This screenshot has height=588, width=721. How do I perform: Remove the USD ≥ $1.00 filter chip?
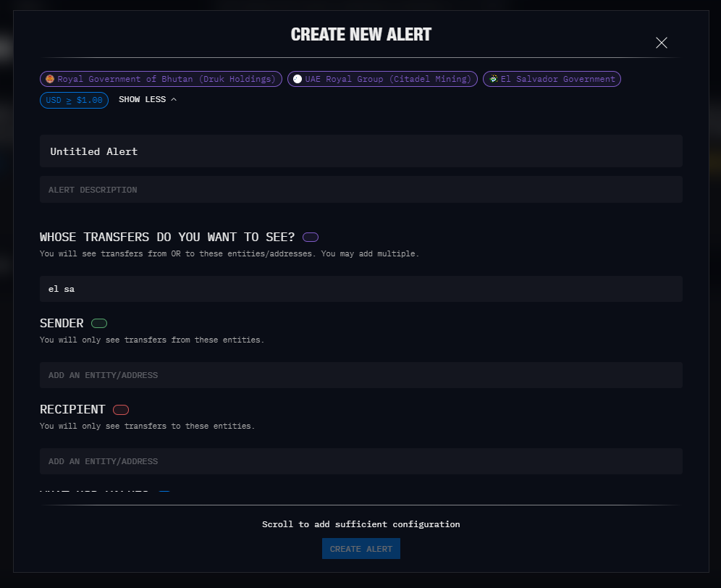74,100
